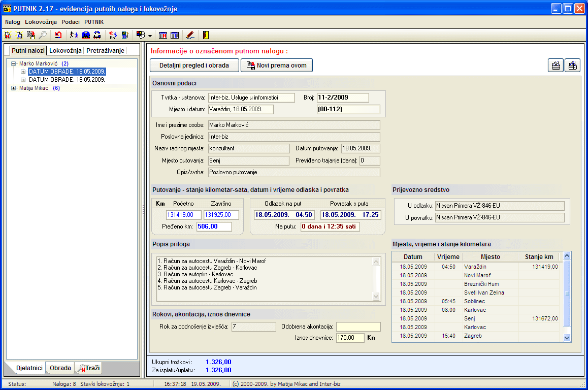Click the Iznos dnevnice input field
The height and width of the screenshot is (390, 588).
[x=350, y=338]
